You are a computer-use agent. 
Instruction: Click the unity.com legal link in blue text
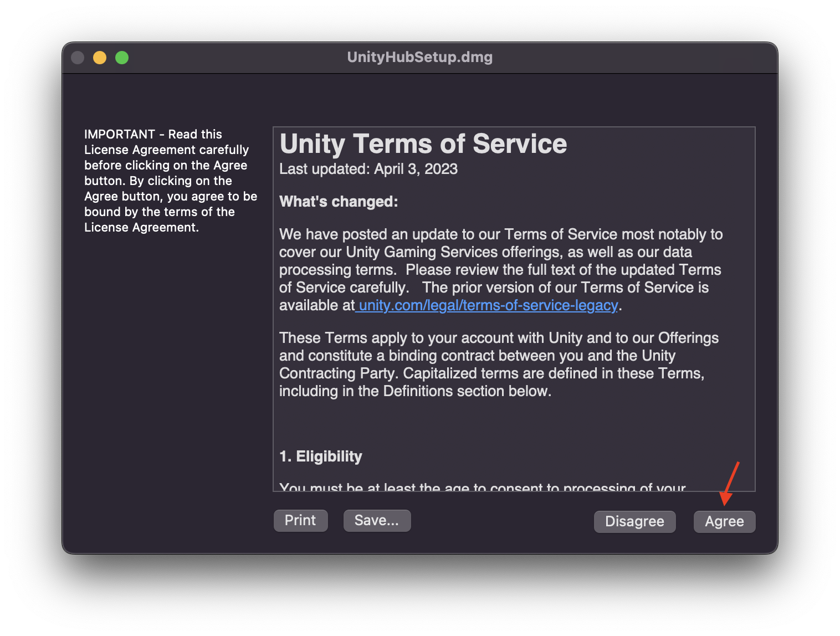tap(486, 305)
